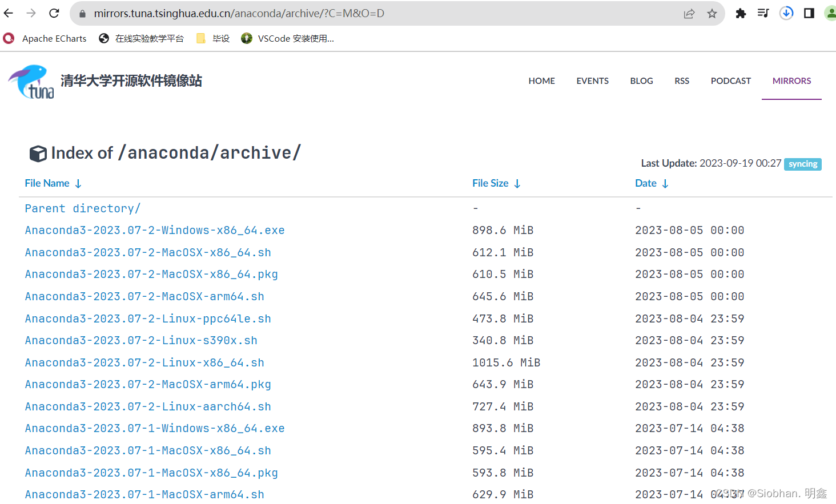Download Anaconda3-2023.07-2-MacOSX-x86_64.sh
The height and width of the screenshot is (504, 836).
coord(148,253)
